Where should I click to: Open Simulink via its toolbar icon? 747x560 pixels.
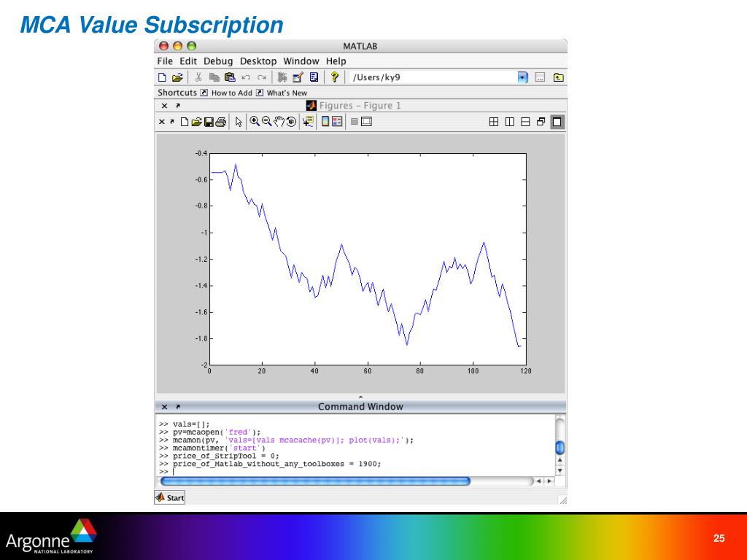[x=282, y=77]
